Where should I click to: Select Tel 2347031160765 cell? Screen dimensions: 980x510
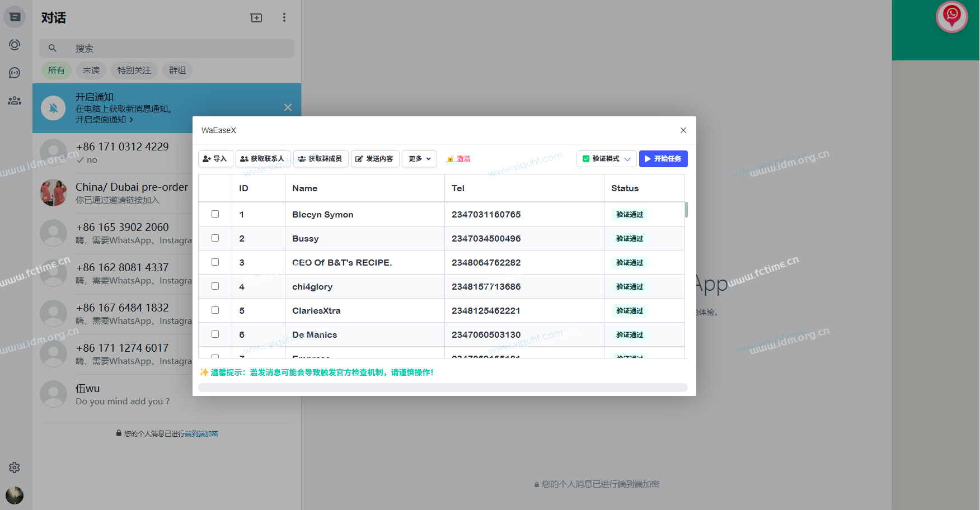click(524, 215)
